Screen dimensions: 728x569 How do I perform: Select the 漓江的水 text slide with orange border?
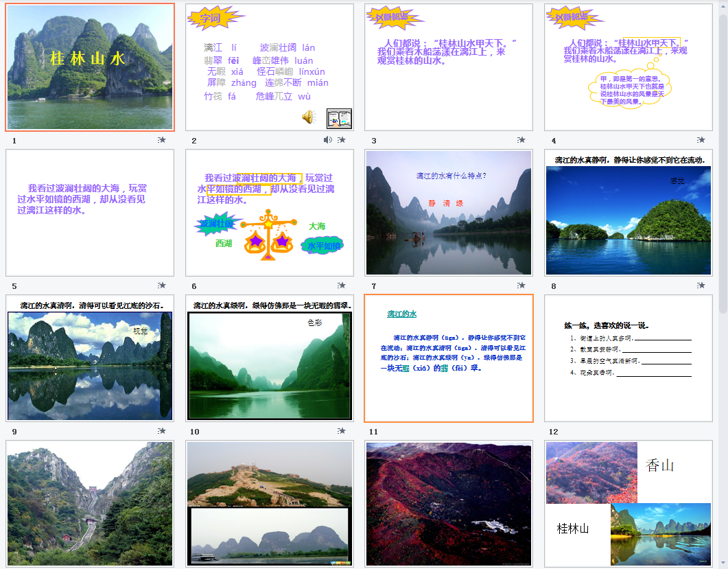(x=449, y=358)
